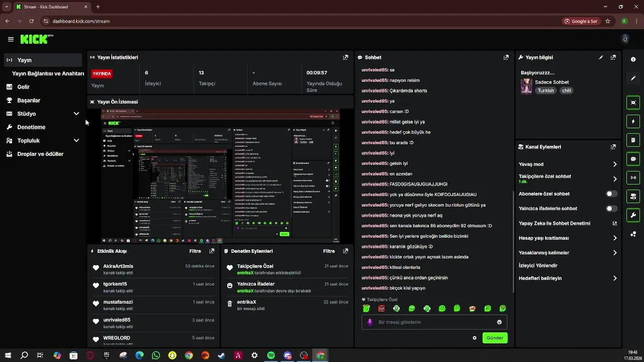Pop out the Etkinlik Akışı panel

click(x=212, y=251)
